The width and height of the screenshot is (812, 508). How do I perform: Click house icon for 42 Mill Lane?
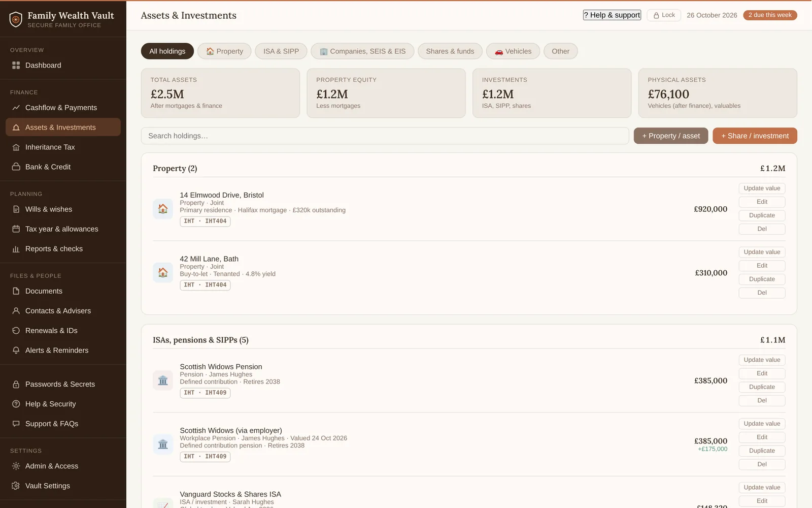pyautogui.click(x=163, y=273)
